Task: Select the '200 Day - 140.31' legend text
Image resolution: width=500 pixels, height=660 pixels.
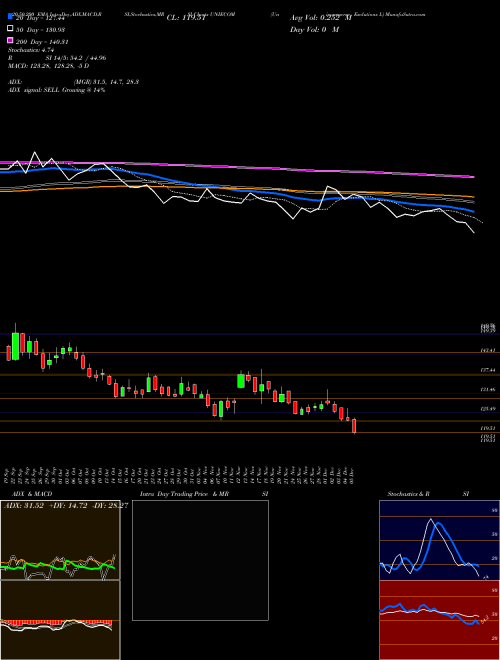Action: point(43,42)
